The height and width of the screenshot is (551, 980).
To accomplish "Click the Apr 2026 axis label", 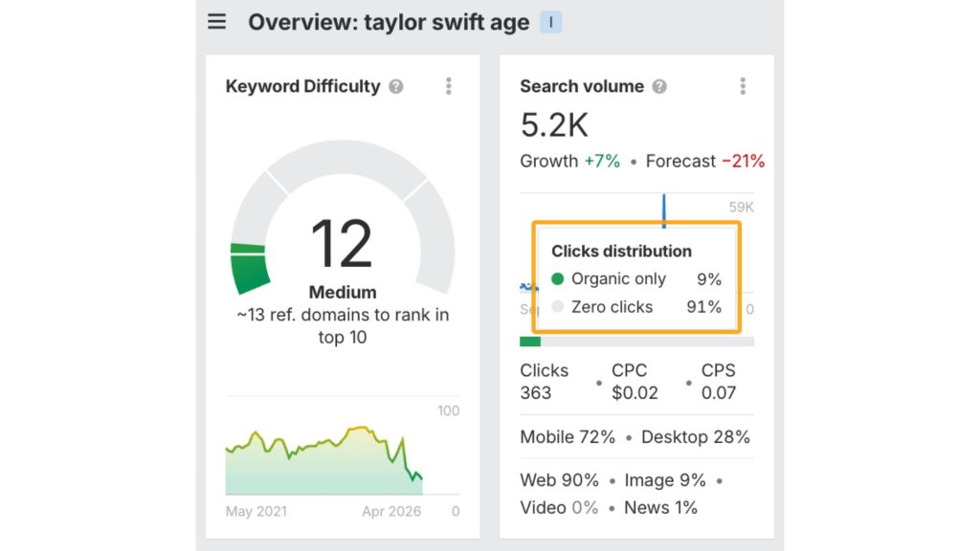I will 391,511.
